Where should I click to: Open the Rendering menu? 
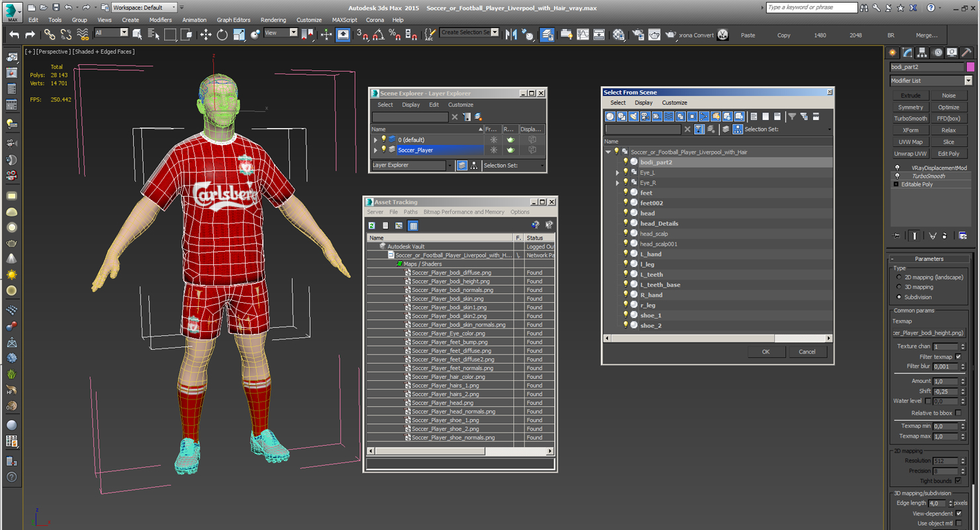click(x=273, y=20)
